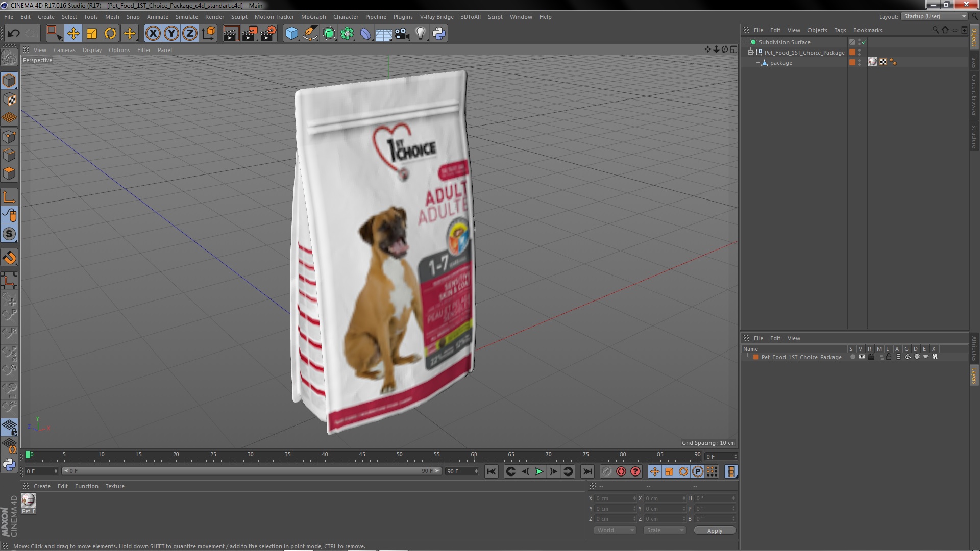
Task: Open the V-Ray Bridge menu
Action: tap(436, 17)
